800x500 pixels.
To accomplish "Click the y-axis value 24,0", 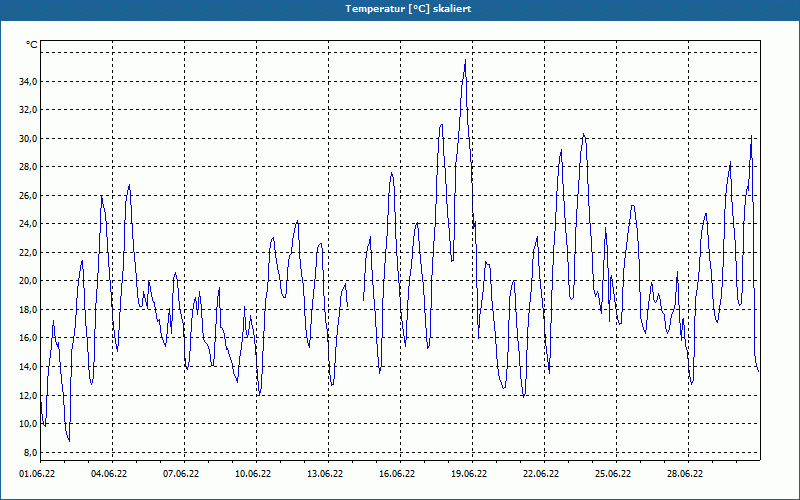I will (27, 223).
